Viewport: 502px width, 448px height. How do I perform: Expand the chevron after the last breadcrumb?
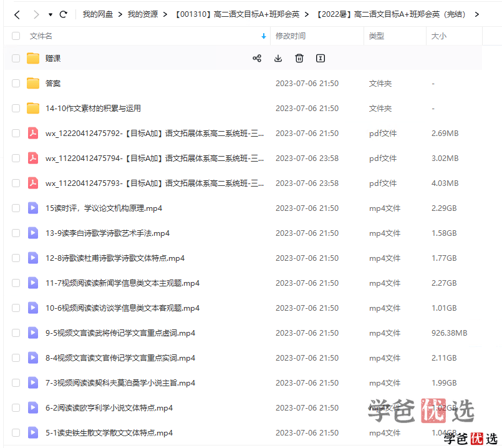pos(477,14)
